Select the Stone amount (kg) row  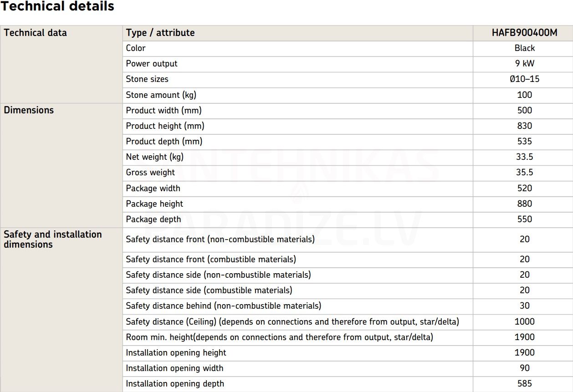pos(349,95)
